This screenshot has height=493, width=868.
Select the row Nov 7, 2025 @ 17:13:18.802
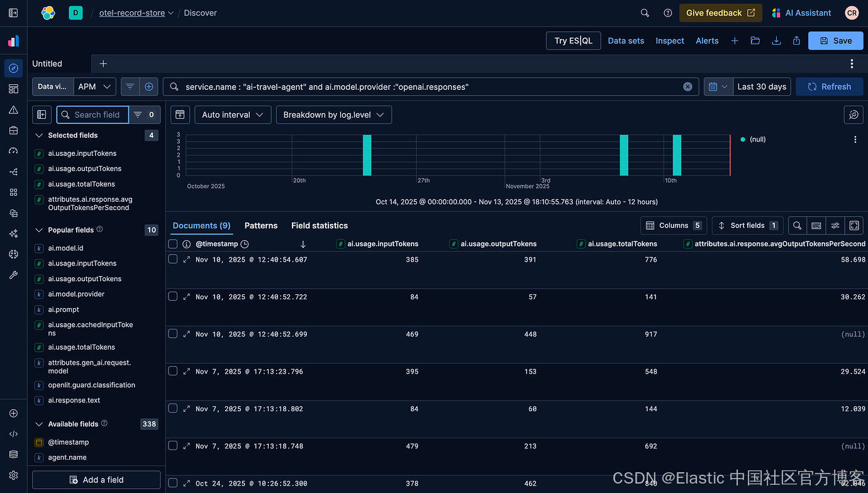point(173,408)
